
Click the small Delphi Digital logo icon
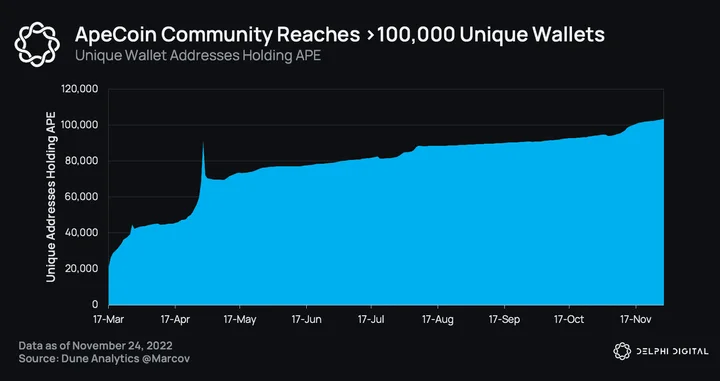(x=622, y=351)
